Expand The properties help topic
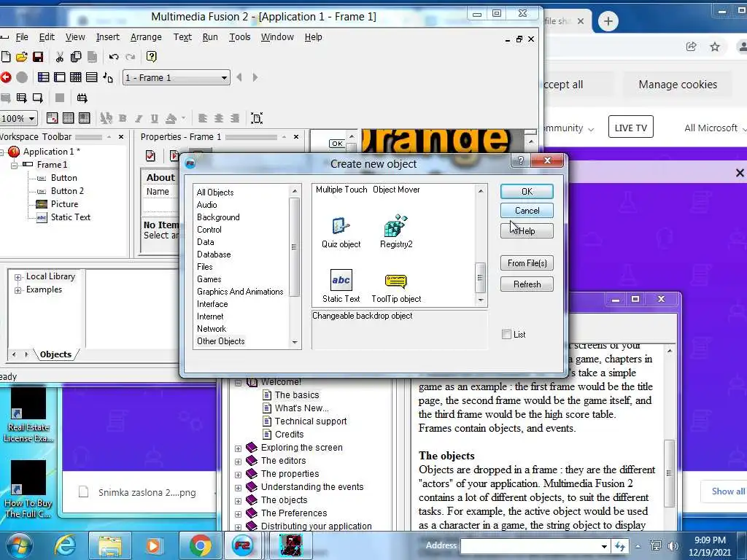The image size is (747, 560). point(239,474)
